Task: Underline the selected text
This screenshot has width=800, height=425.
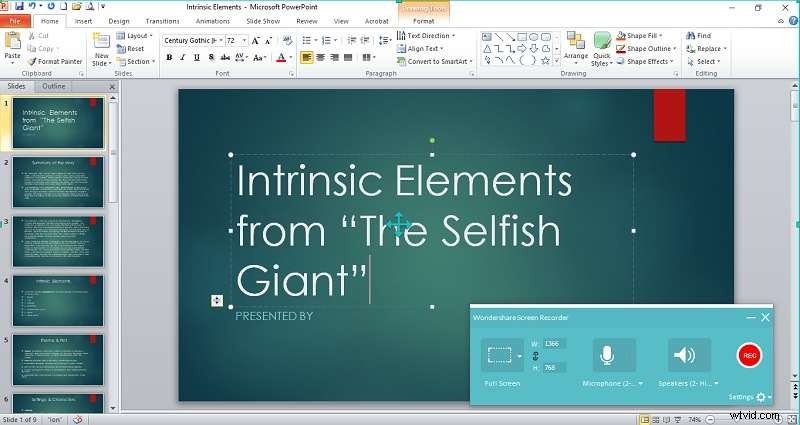Action: (x=196, y=58)
